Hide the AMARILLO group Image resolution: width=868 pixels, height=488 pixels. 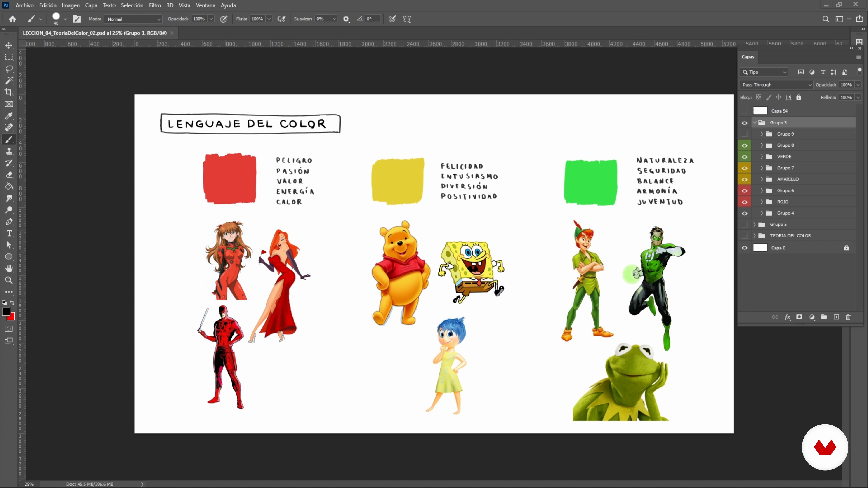coord(744,179)
